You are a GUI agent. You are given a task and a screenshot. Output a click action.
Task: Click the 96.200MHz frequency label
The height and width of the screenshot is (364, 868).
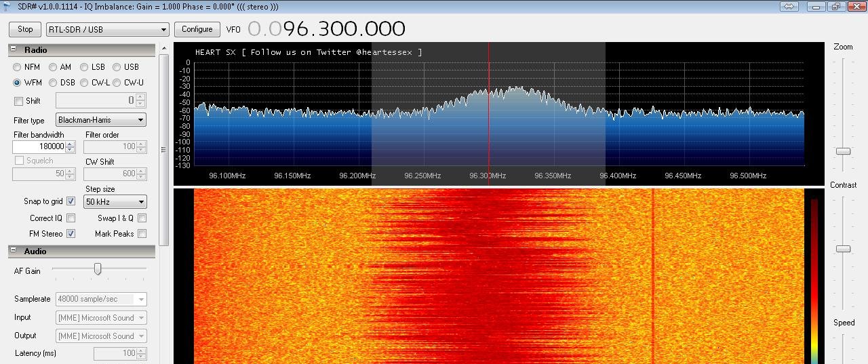357,176
